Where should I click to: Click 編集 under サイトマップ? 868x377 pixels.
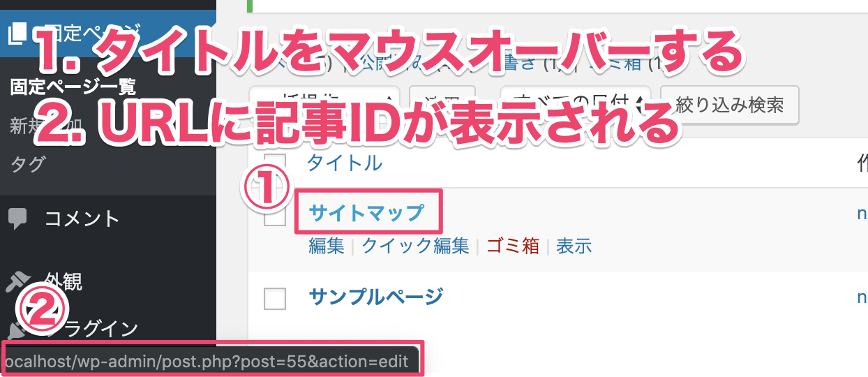coord(327,246)
